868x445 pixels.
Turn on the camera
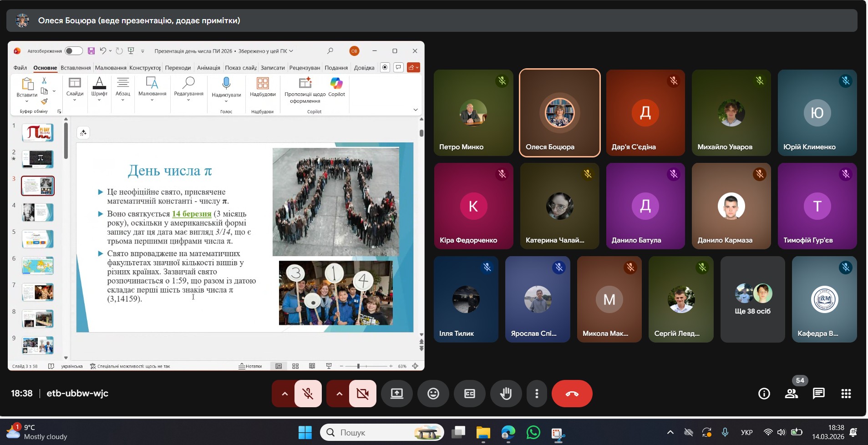click(363, 394)
